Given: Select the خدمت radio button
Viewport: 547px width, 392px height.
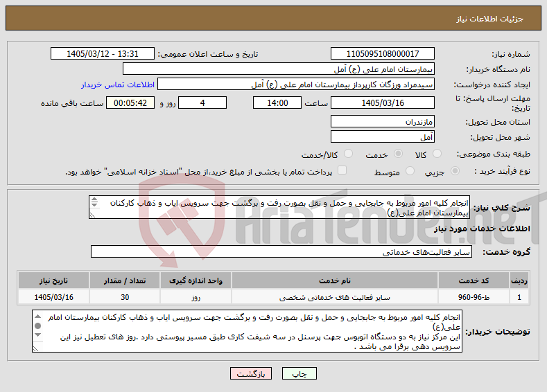Looking at the screenshot, I should 398,154.
